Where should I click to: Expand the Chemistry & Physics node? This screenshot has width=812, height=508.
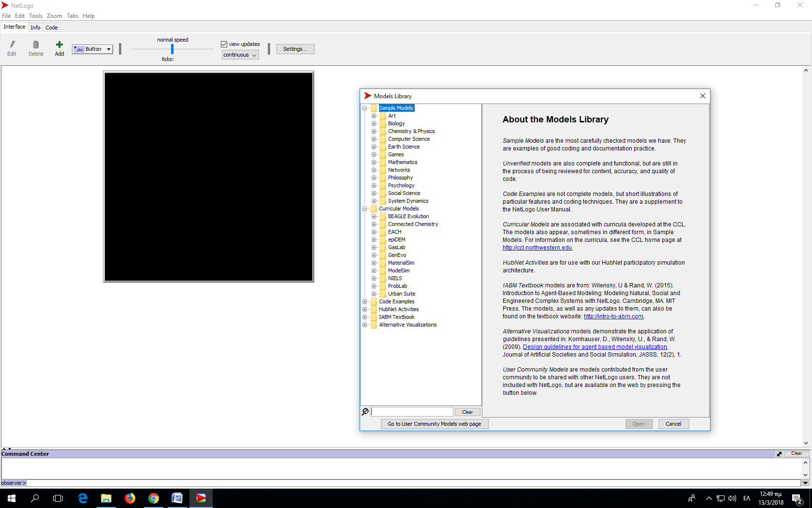click(374, 131)
